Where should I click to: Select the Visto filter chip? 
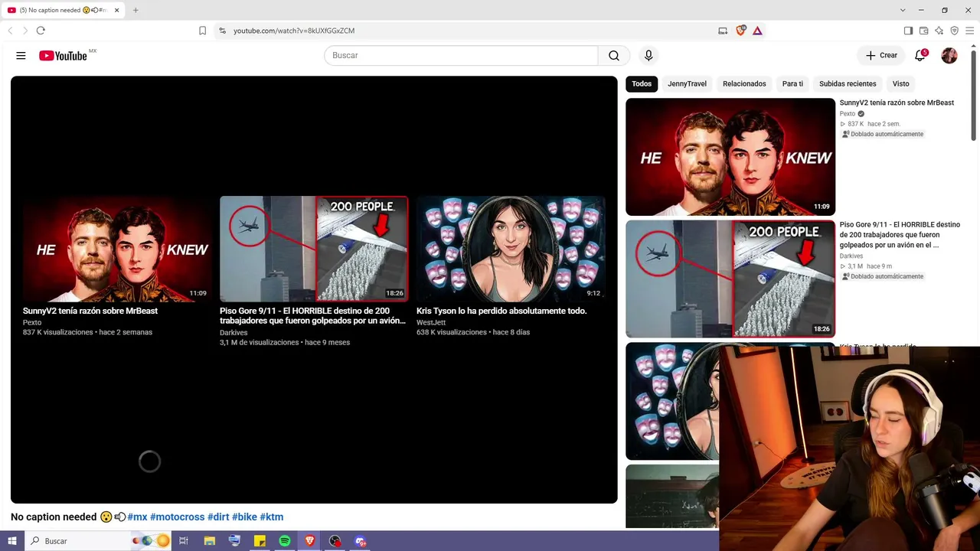900,83
